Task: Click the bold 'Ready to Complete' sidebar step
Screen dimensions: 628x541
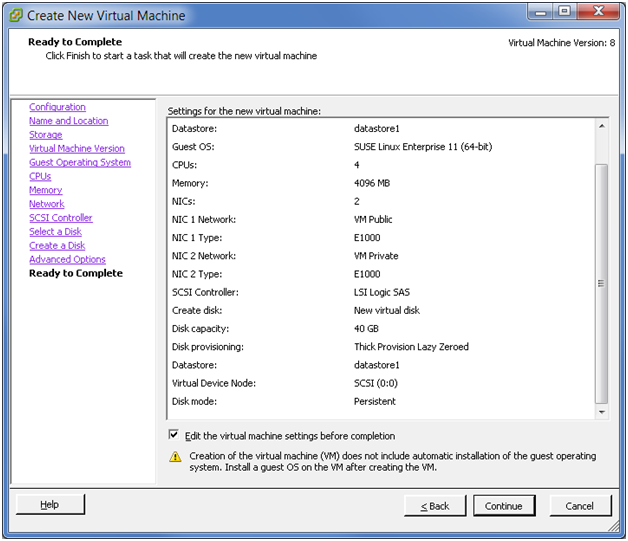Action: pos(76,273)
